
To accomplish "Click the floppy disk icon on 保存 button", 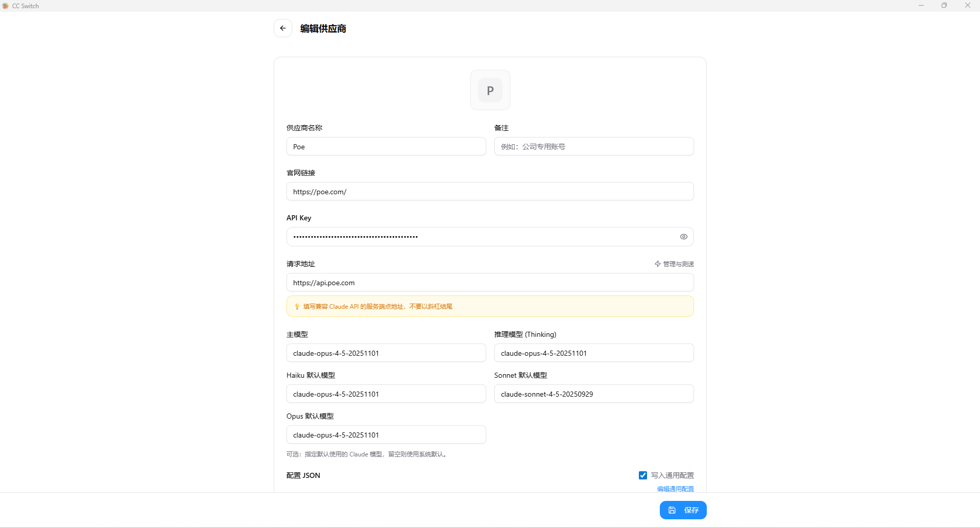I will [672, 510].
